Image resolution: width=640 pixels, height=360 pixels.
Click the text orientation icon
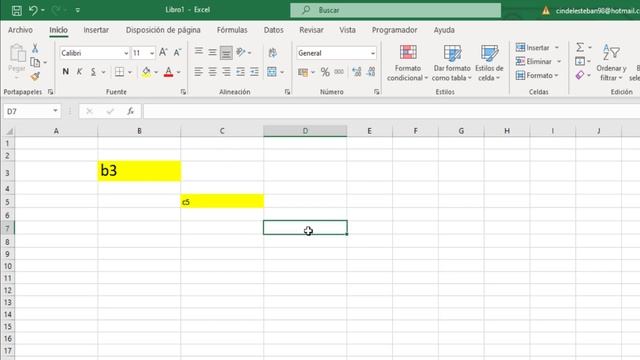tap(241, 52)
